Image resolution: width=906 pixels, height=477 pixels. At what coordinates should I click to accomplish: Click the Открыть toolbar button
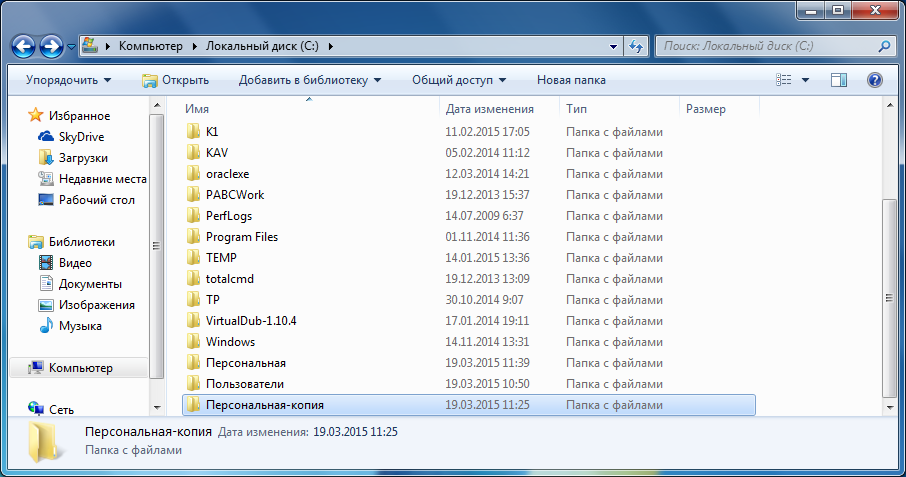175,80
